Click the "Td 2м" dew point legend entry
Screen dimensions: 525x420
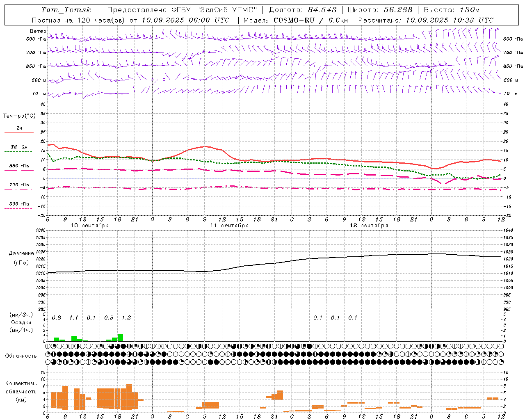click(19, 147)
